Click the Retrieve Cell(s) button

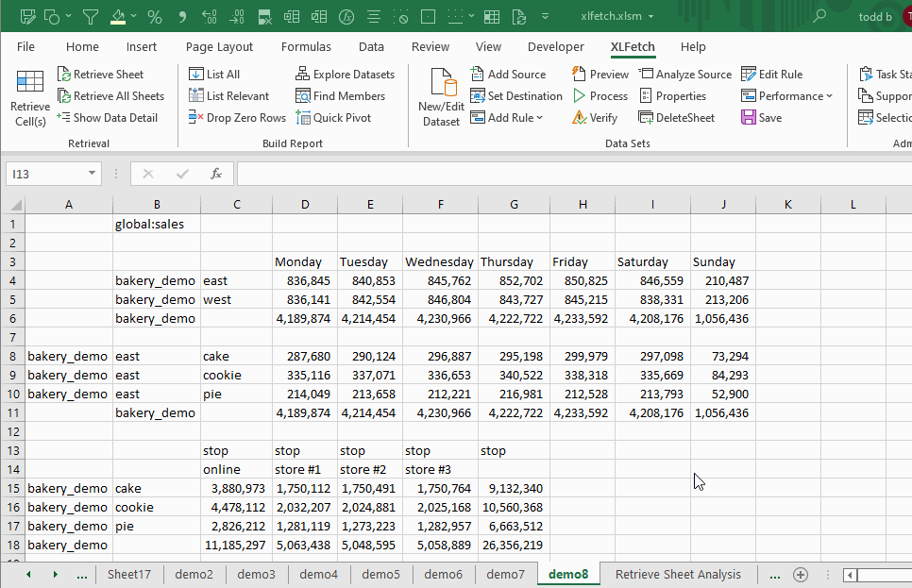[30, 98]
